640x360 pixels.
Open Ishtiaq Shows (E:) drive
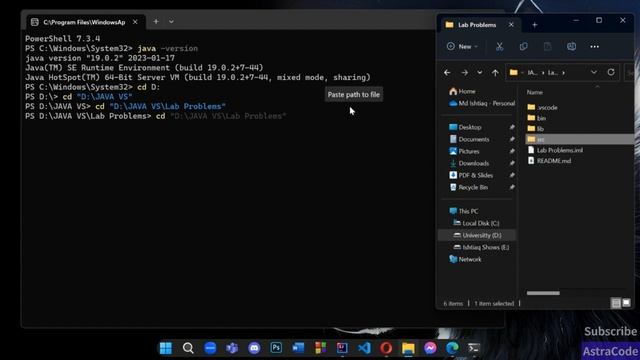(481, 247)
